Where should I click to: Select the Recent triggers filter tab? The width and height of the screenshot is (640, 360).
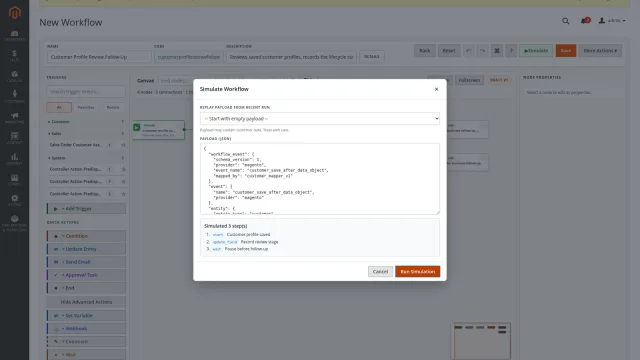(113, 107)
